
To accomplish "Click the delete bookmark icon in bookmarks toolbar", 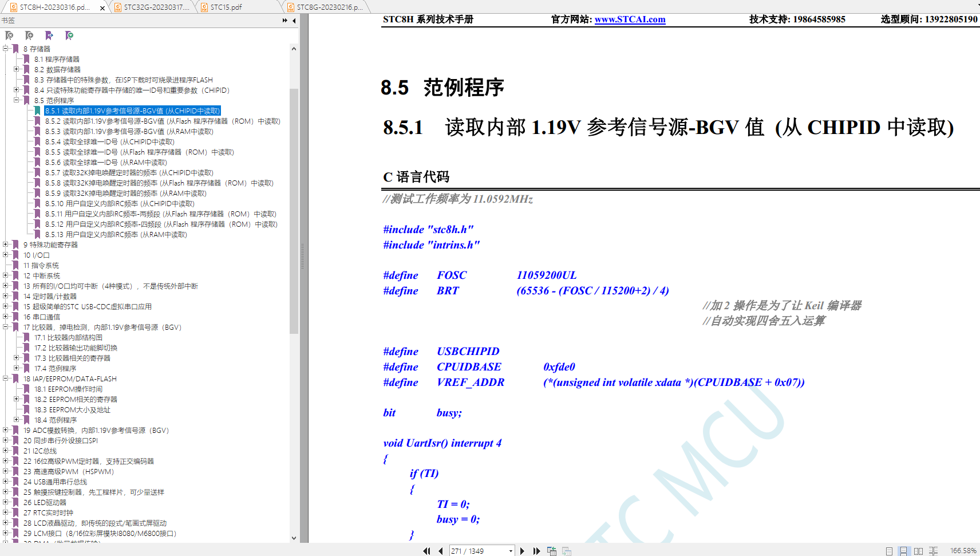I will coord(9,36).
